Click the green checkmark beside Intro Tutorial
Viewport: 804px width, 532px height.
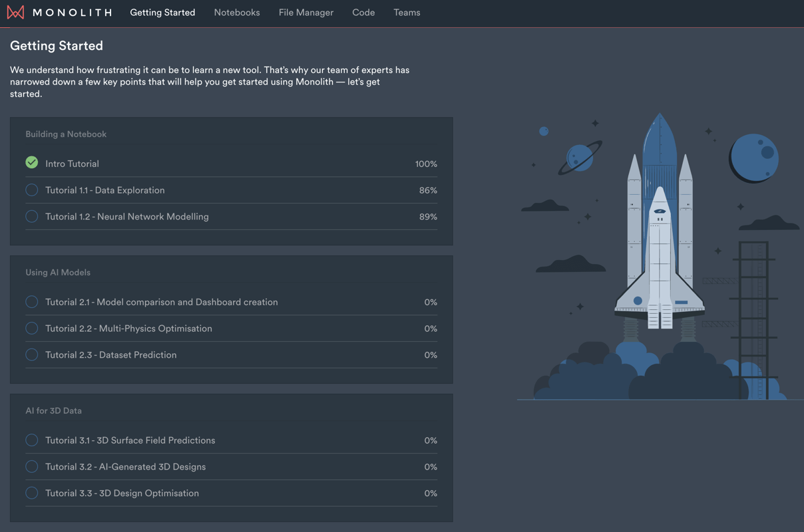click(31, 162)
